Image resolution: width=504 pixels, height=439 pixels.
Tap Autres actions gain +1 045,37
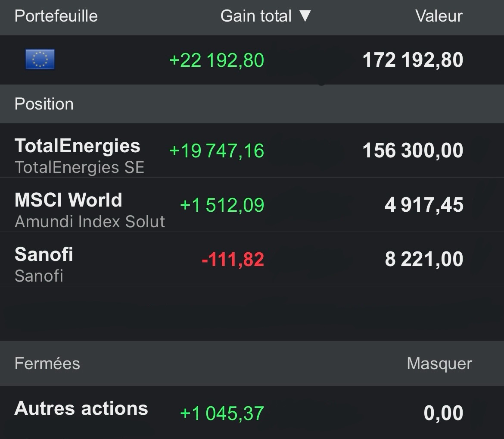pos(222,413)
